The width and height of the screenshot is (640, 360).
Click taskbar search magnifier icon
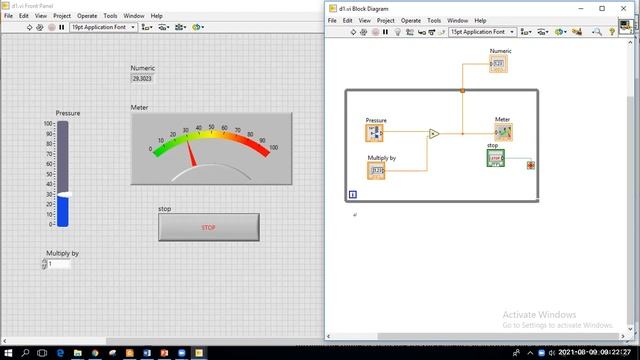pos(25,353)
